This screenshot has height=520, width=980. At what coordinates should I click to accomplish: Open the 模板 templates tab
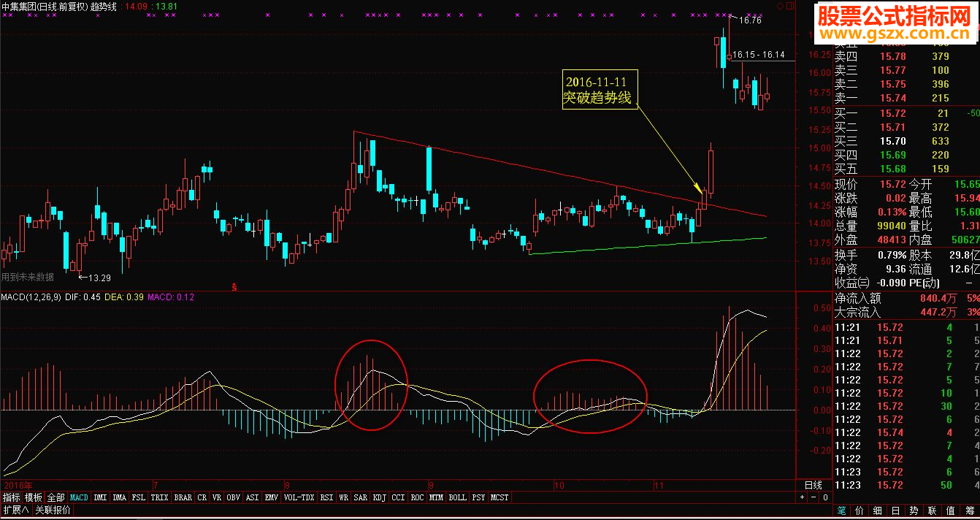coord(33,497)
